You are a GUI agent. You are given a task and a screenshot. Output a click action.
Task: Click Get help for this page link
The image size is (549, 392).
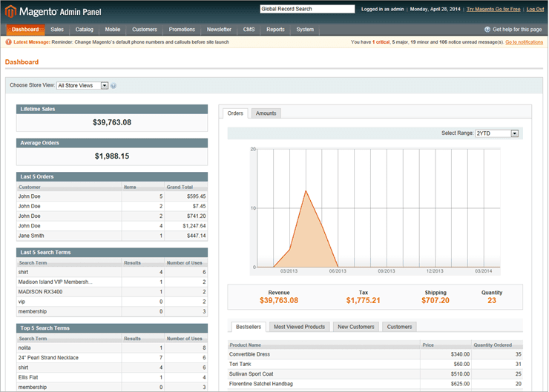(x=517, y=30)
